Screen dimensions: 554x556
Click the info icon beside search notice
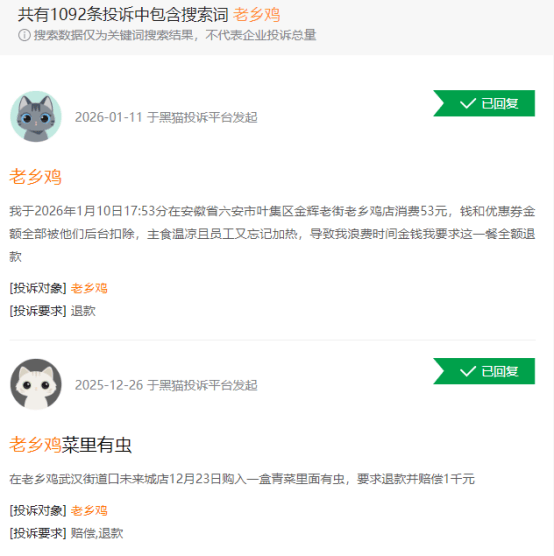(x=24, y=35)
